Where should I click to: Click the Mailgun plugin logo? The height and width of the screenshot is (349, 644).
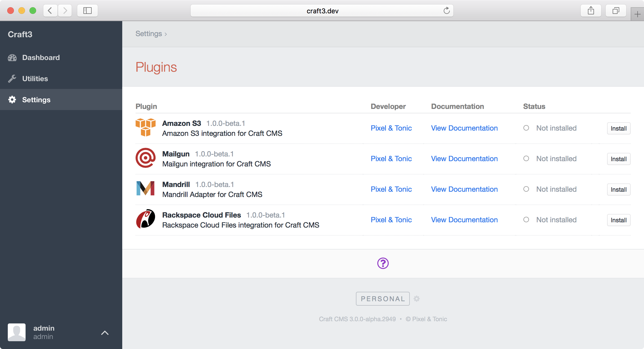tap(146, 158)
